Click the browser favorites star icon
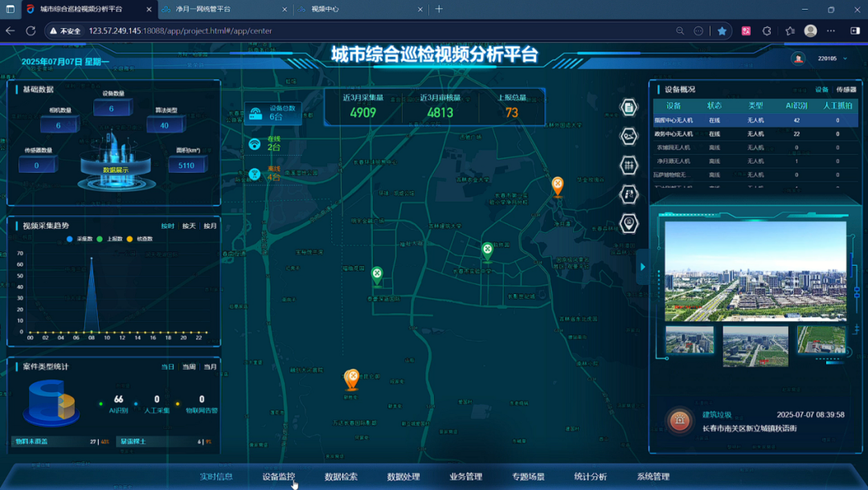The height and width of the screenshot is (490, 868). point(722,31)
